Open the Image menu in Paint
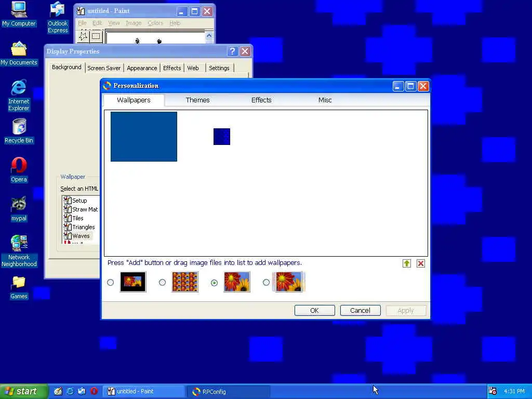 point(134,23)
